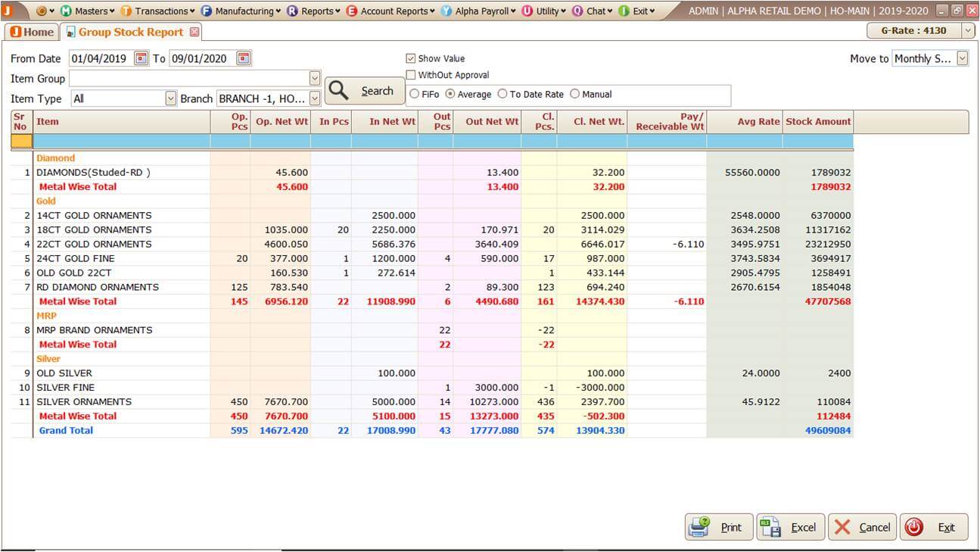Expand the Item Group dropdown
This screenshot has height=552, width=980.
(x=315, y=78)
